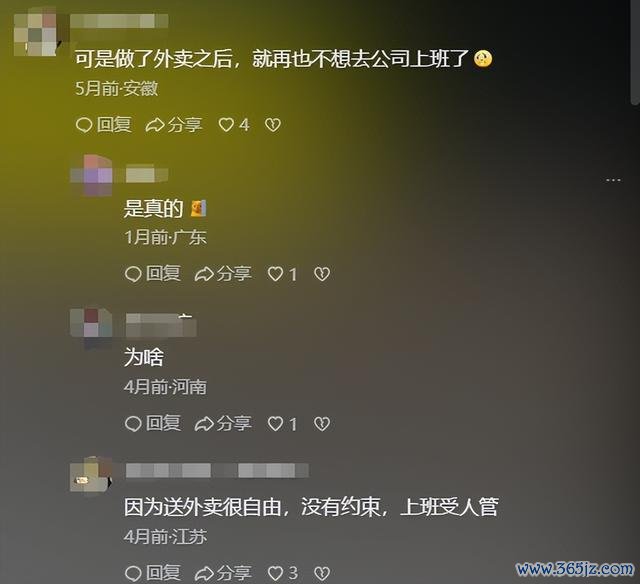Click the scrollbar at the right edge
Image resolution: width=640 pixels, height=584 pixels.
(635, 52)
